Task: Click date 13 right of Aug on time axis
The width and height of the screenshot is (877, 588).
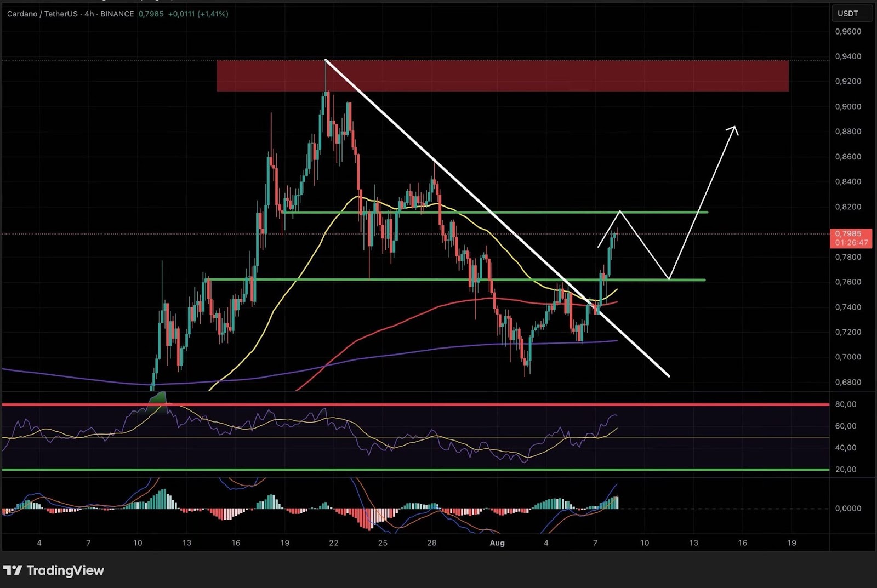Action: (693, 543)
